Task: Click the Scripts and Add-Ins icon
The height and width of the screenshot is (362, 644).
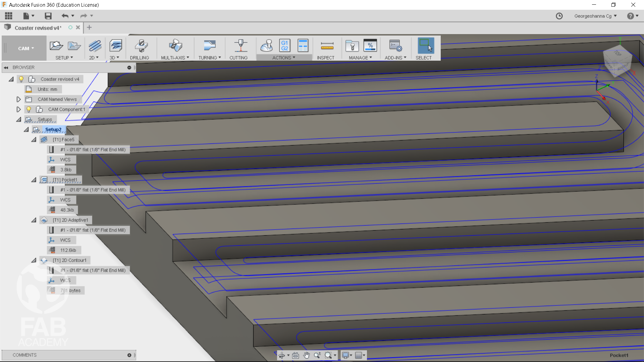Action: (x=395, y=46)
